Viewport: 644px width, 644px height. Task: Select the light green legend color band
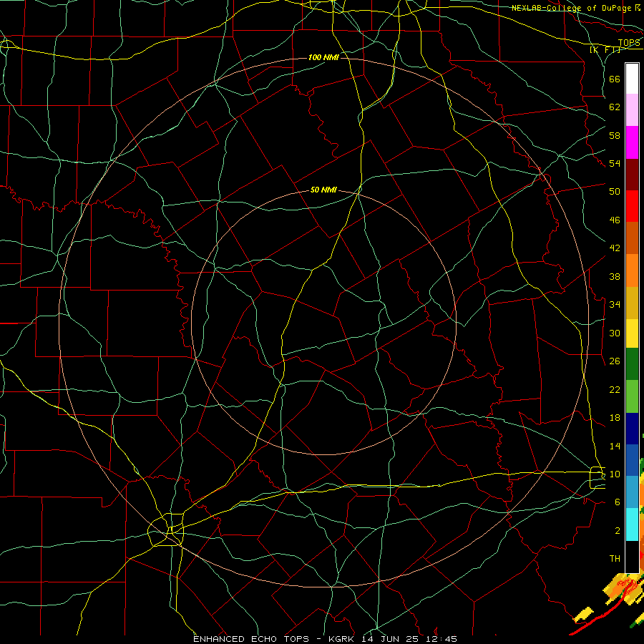coord(632,396)
